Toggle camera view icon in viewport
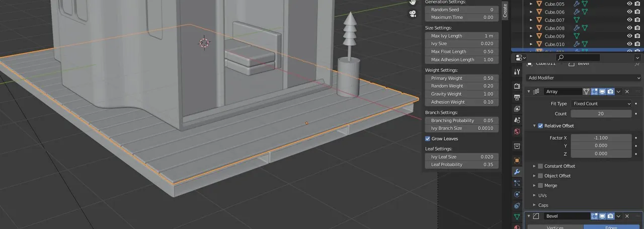 (x=413, y=14)
